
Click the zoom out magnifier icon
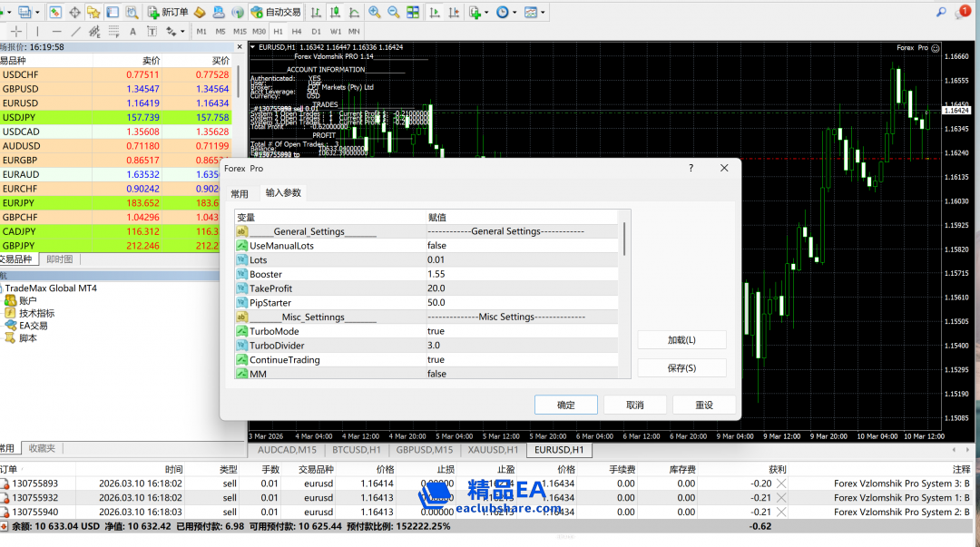393,12
